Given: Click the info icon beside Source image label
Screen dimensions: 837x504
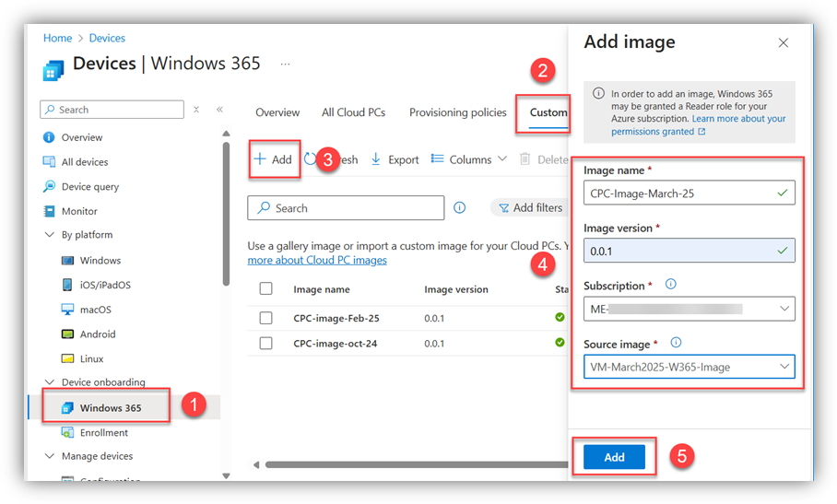Looking at the screenshot, I should coord(676,343).
